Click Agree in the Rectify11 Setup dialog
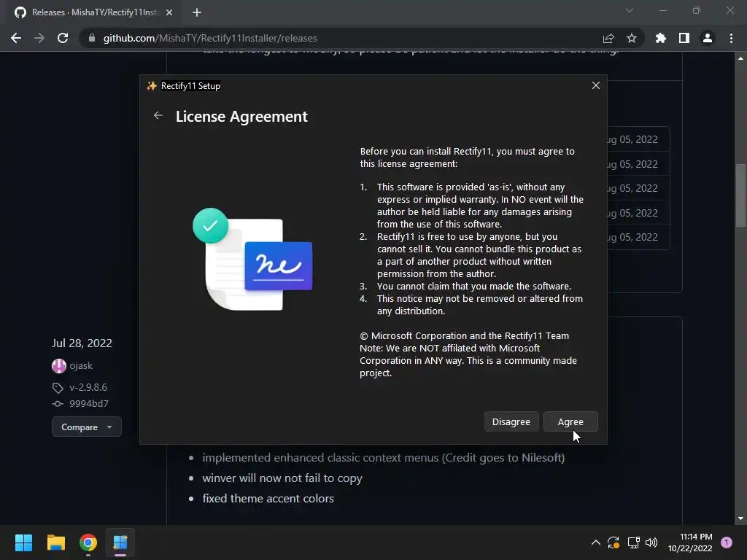This screenshot has height=560, width=747. tap(570, 422)
